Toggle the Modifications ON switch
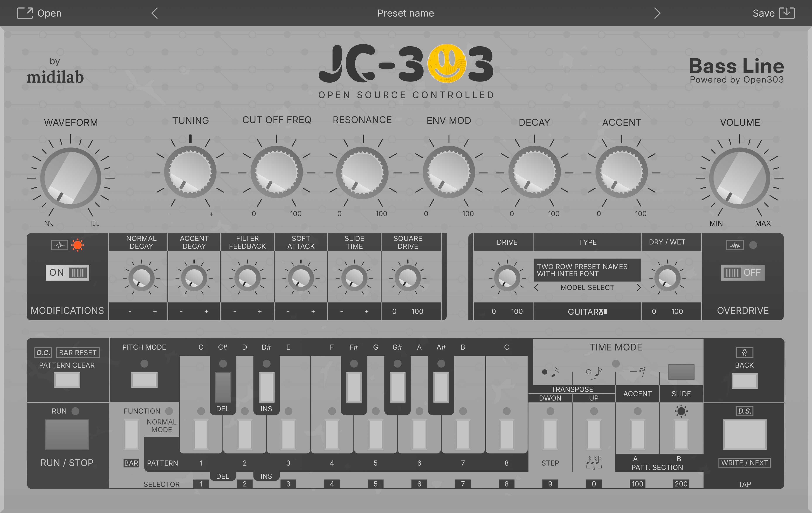 (x=67, y=273)
